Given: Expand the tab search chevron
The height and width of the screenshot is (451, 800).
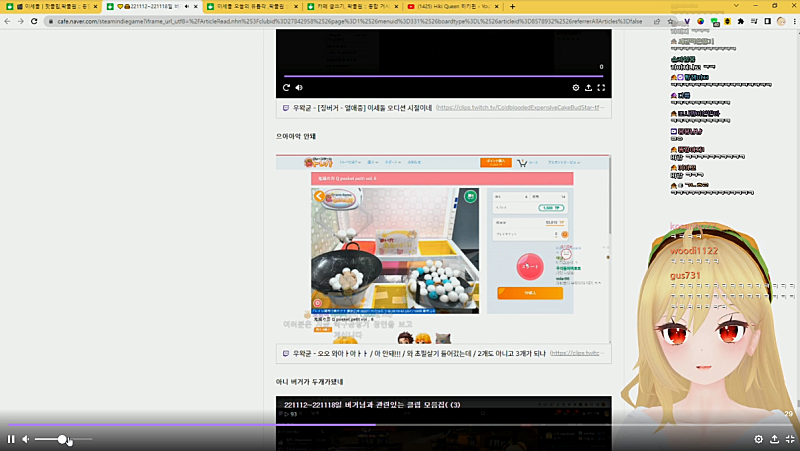Looking at the screenshot, I should (x=736, y=6).
